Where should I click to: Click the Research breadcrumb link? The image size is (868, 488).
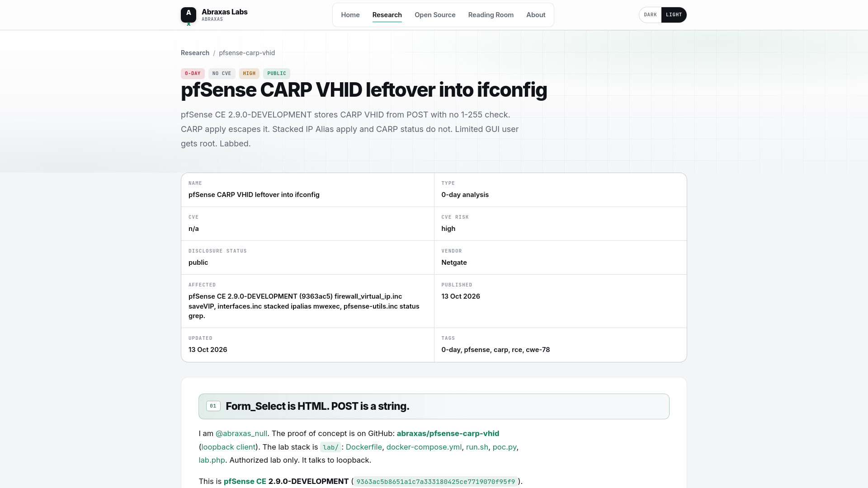point(195,53)
